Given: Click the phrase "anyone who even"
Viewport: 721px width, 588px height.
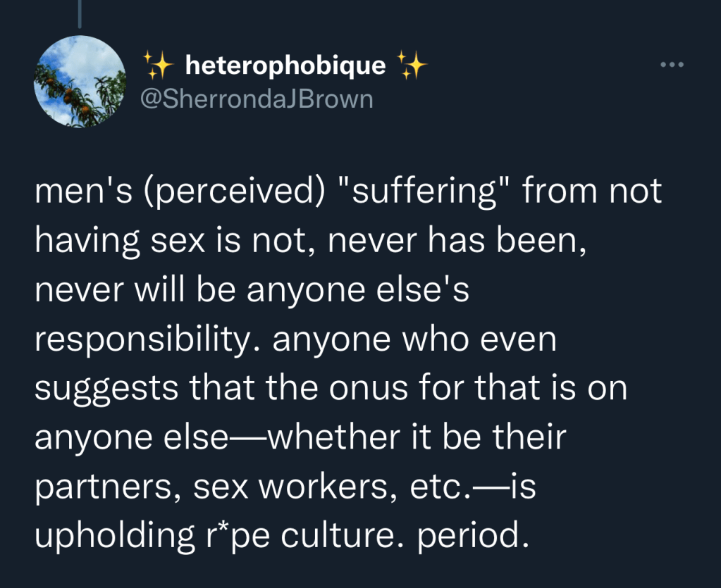Looking at the screenshot, I should (414, 340).
